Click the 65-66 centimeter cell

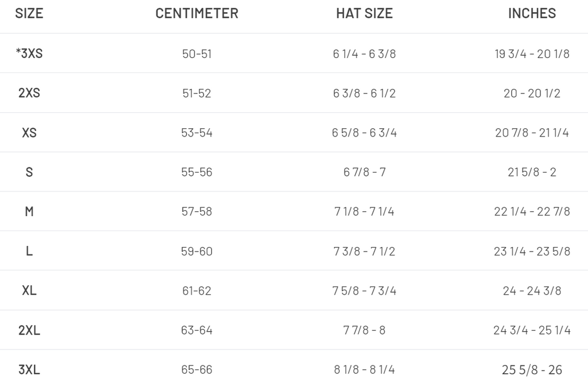(197, 369)
